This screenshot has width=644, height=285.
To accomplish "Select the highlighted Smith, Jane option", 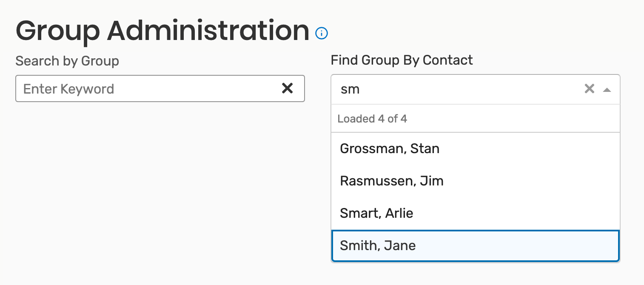I will [x=378, y=246].
